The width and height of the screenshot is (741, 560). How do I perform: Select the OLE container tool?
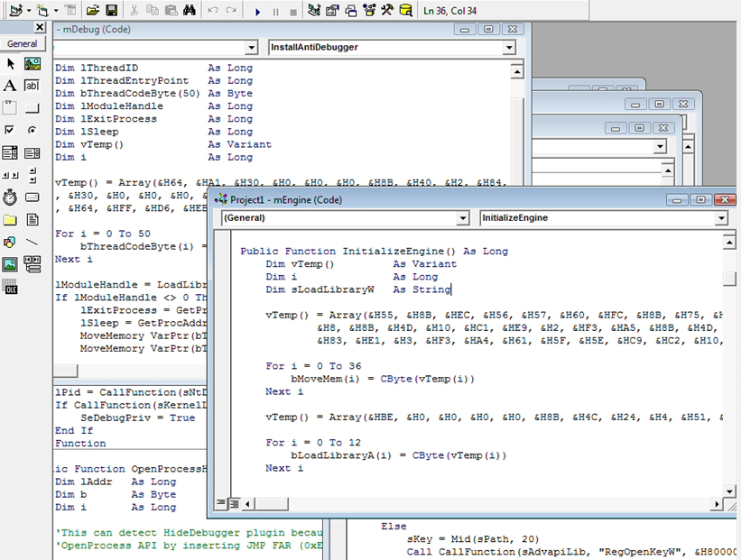(x=10, y=286)
